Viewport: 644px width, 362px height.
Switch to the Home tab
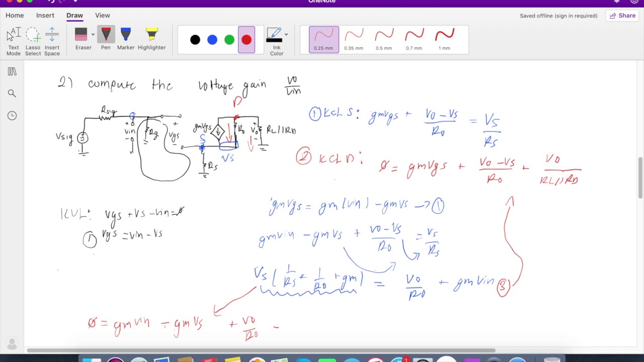[x=15, y=16]
